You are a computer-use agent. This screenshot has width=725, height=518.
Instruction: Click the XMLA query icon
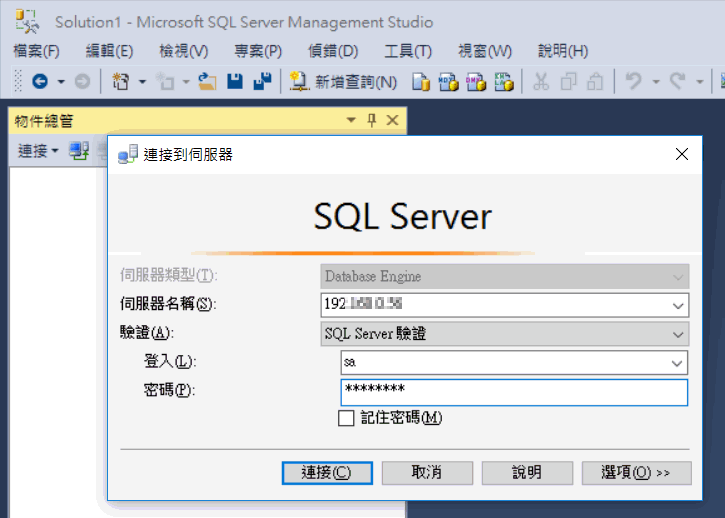pos(504,82)
